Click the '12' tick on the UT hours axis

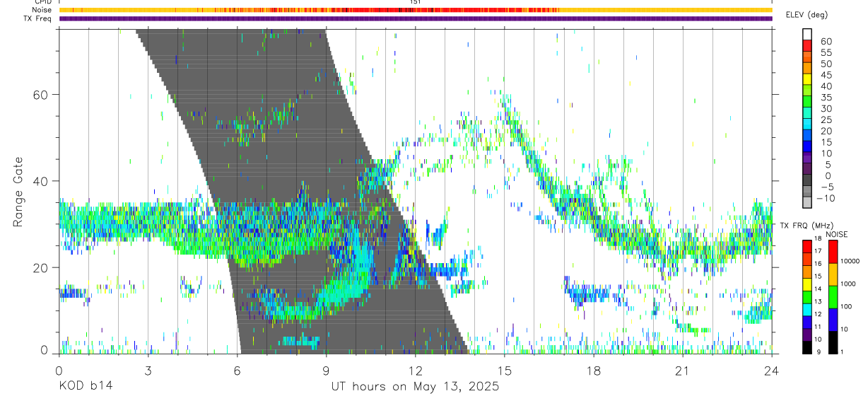pos(416,369)
